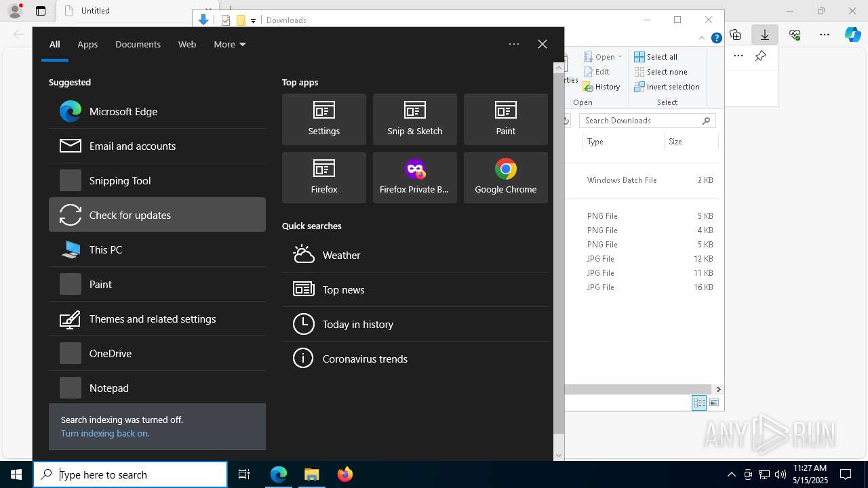
Task: Open This PC from suggestions
Action: coord(157,249)
